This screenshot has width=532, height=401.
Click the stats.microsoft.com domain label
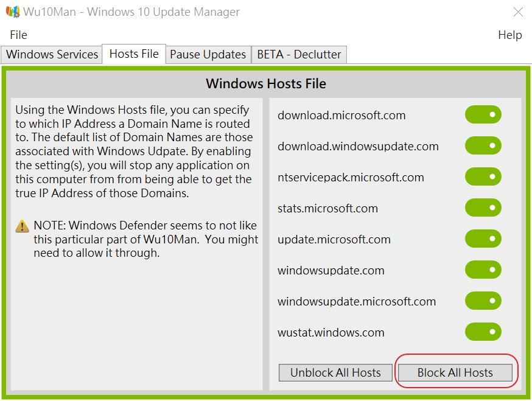(x=327, y=208)
